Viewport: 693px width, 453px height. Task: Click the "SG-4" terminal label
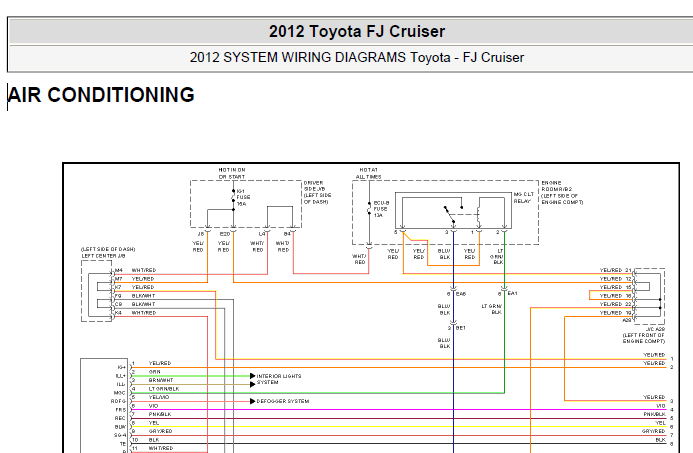point(120,435)
